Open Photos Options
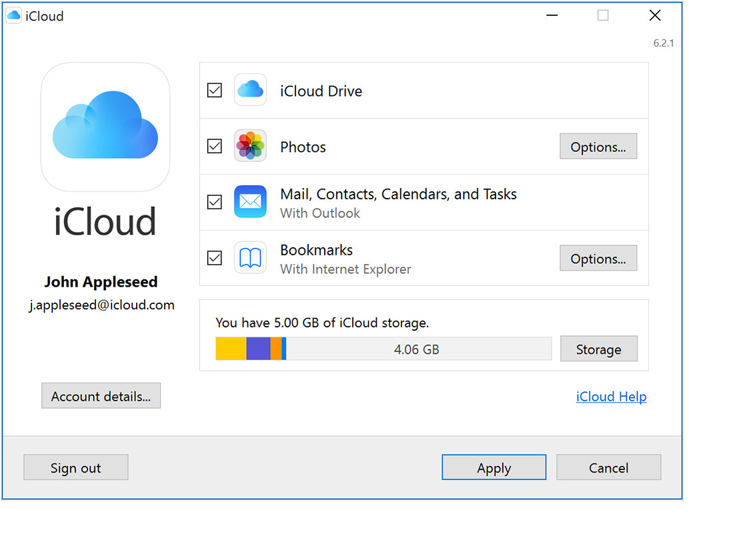 coord(598,146)
